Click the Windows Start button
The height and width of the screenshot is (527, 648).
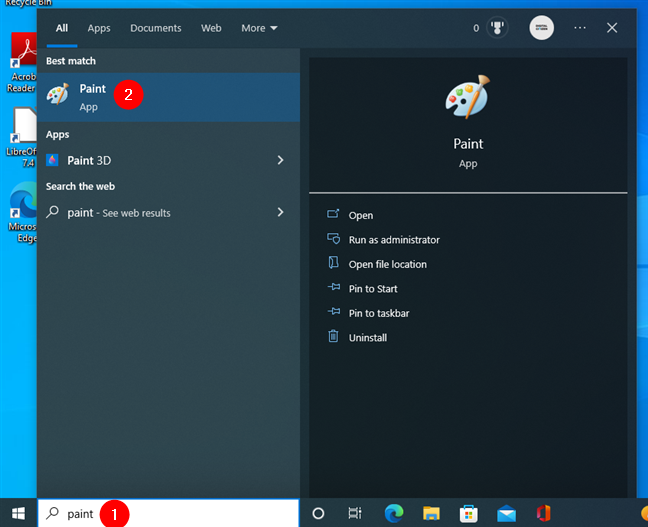[18, 513]
